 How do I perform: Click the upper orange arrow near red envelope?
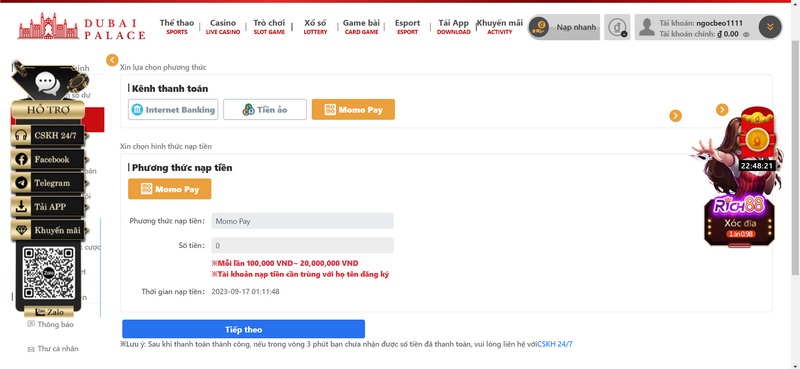[721, 110]
